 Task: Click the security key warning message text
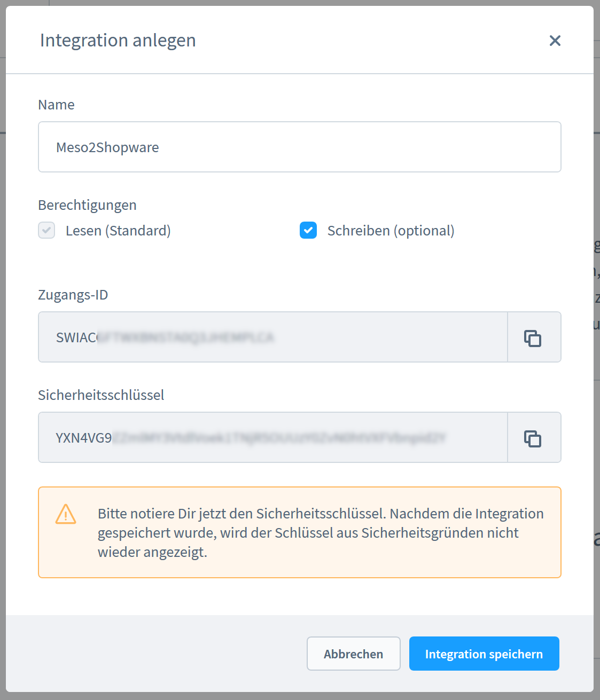(x=321, y=533)
